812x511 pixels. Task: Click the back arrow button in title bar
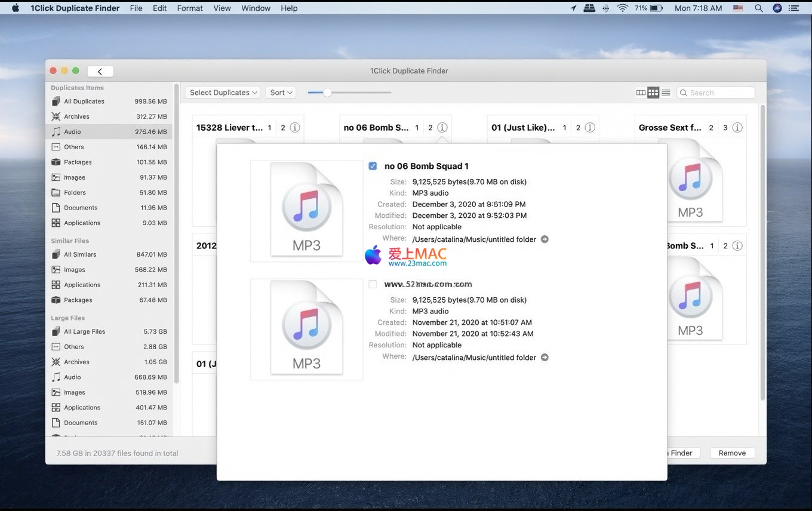coord(100,71)
